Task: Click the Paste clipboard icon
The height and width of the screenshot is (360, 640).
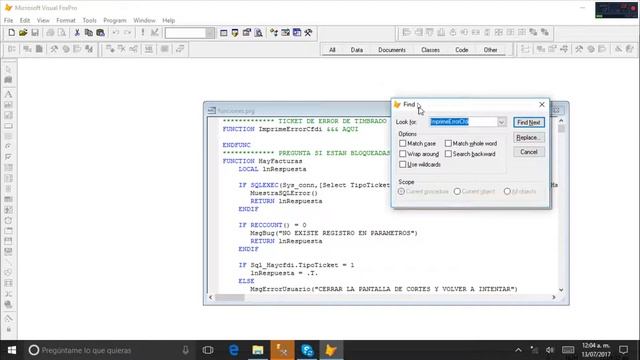Action: pyautogui.click(x=100, y=33)
